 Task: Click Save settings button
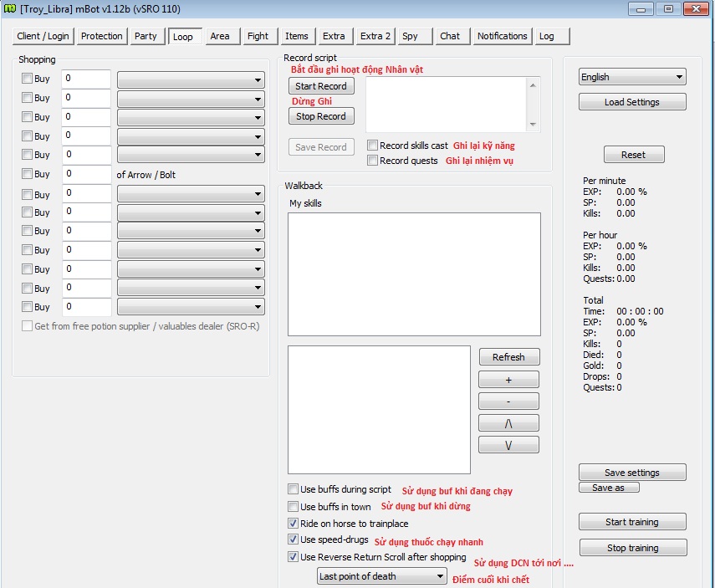pyautogui.click(x=632, y=473)
